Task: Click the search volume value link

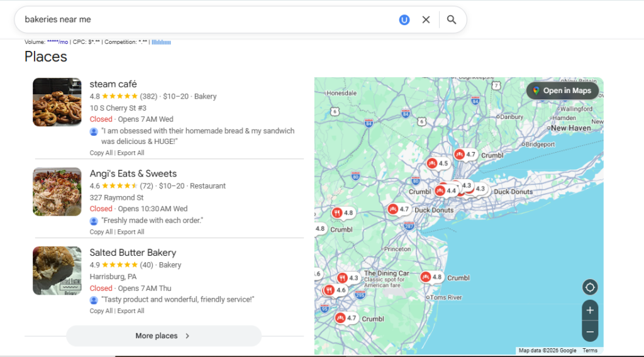Action: [x=57, y=42]
